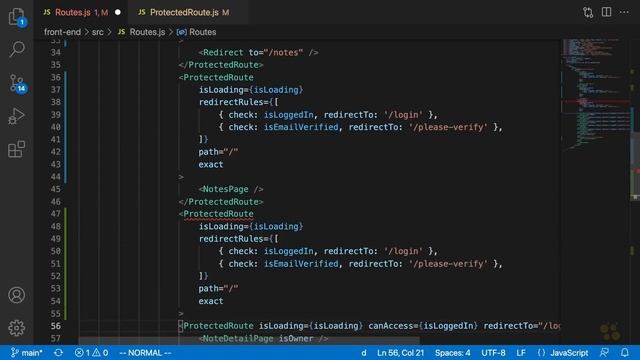Change indentation via Spaces: 4
The height and width of the screenshot is (360, 640).
coord(452,353)
